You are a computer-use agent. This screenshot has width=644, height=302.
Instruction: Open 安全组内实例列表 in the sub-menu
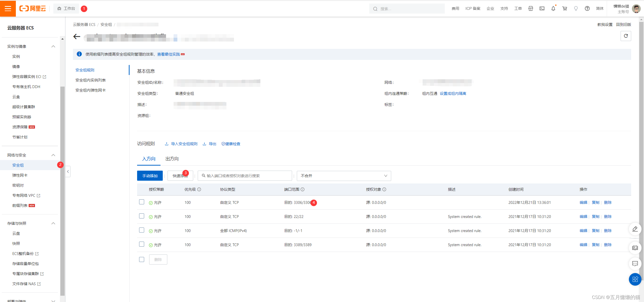91,80
